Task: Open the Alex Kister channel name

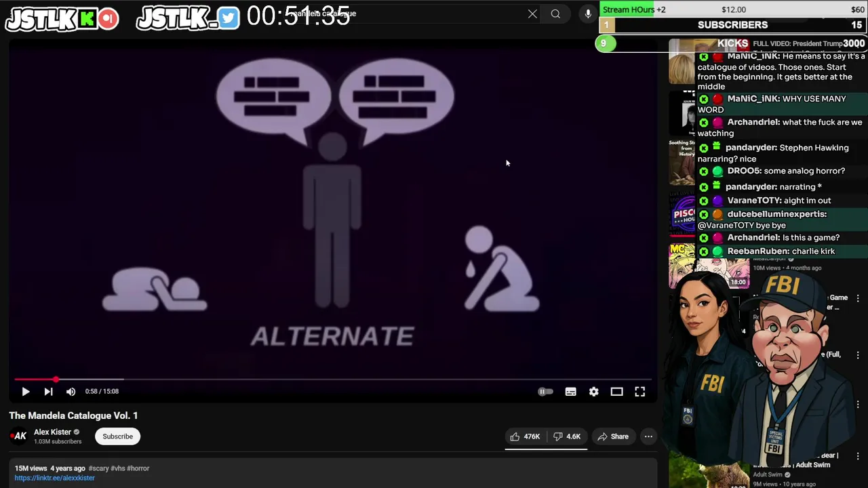Action: click(53, 432)
